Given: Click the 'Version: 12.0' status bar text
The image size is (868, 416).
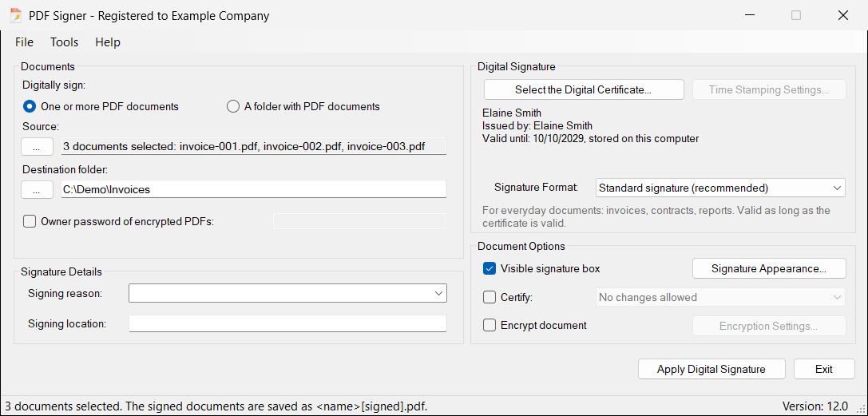Looking at the screenshot, I should [x=814, y=406].
